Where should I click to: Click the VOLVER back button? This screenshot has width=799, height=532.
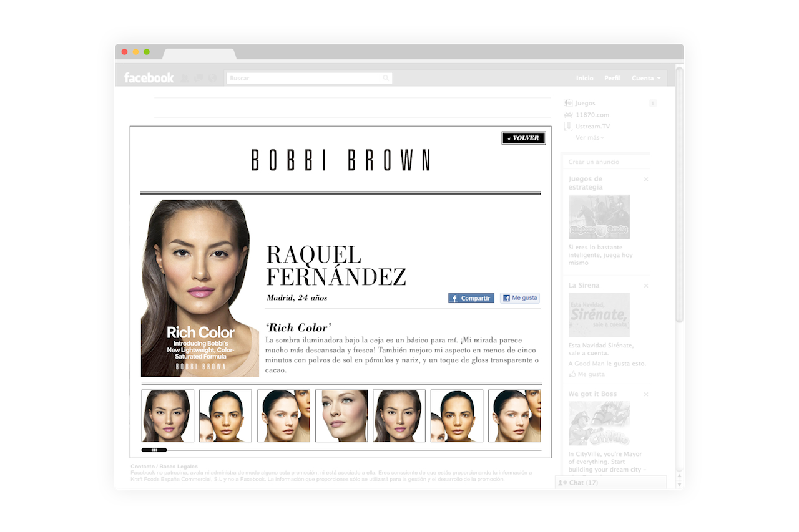click(524, 138)
